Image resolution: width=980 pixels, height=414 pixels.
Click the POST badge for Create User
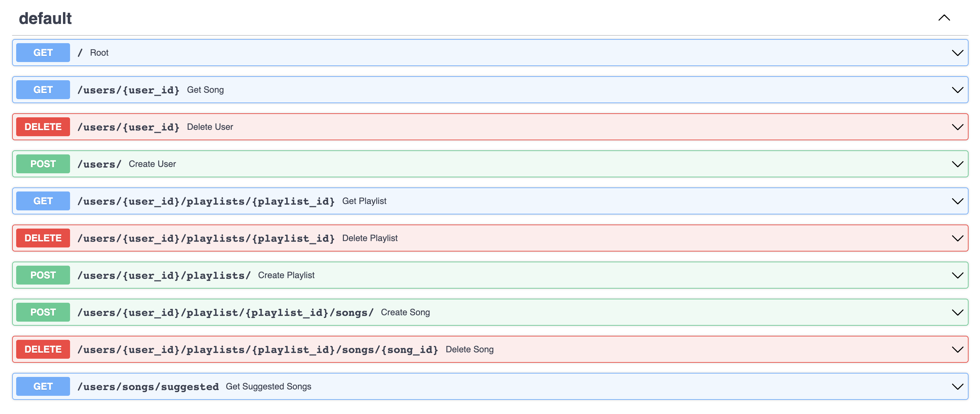43,164
